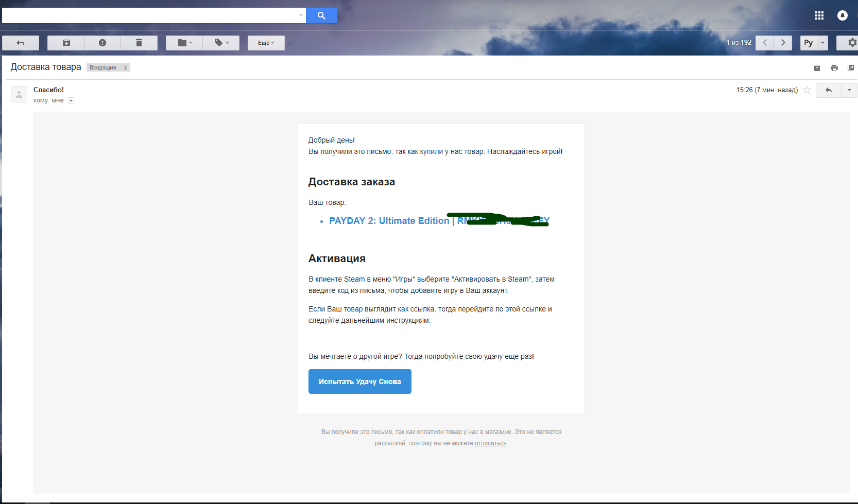This screenshot has width=858, height=504.
Task: Open account notifications bell
Action: coord(842,15)
